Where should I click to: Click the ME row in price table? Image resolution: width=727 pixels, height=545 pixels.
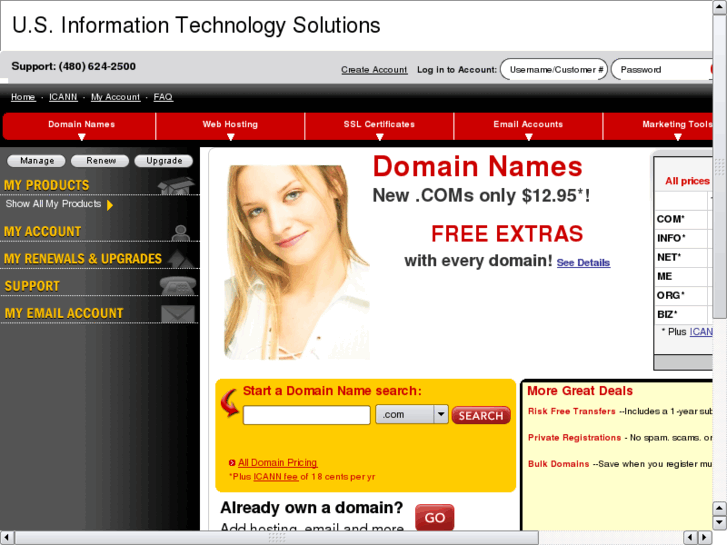(x=683, y=276)
